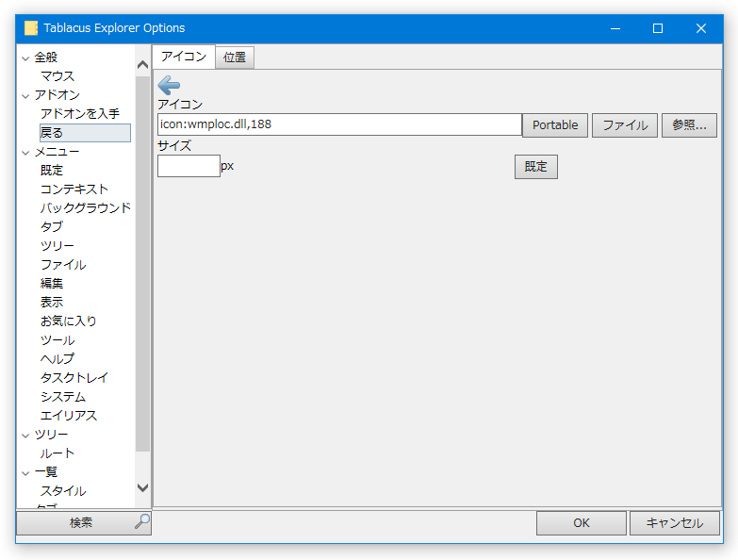Select ヘルプ in the tree
The height and width of the screenshot is (560, 738).
tap(57, 358)
